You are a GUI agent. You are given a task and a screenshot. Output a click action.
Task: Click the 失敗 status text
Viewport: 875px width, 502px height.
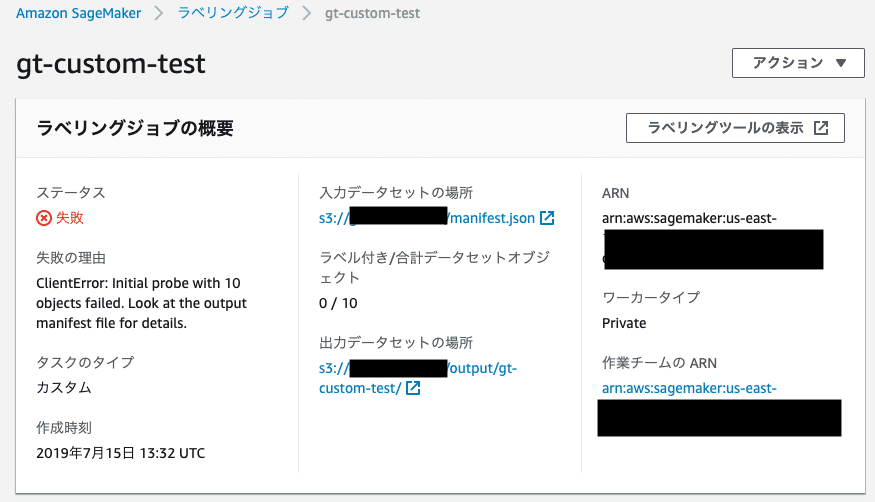70,218
